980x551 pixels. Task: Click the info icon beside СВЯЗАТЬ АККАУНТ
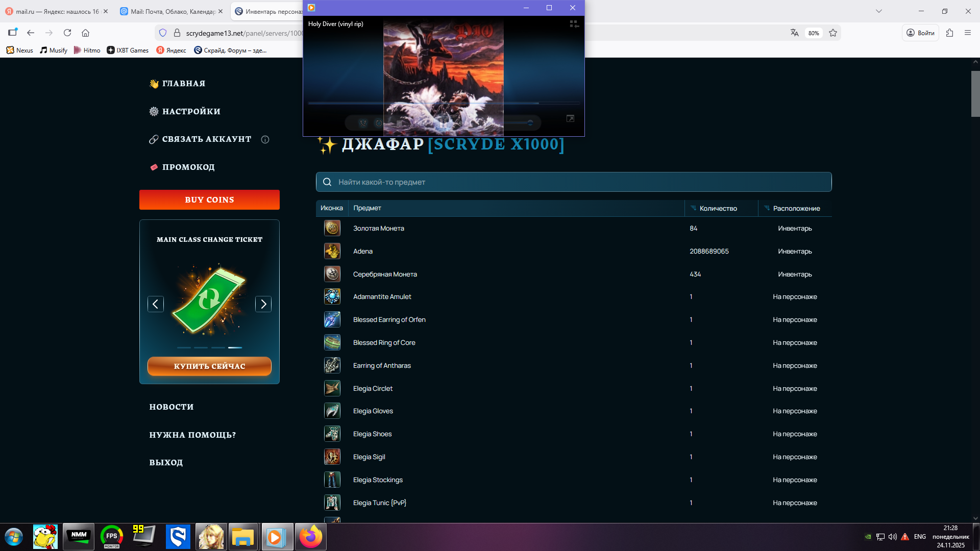265,139
